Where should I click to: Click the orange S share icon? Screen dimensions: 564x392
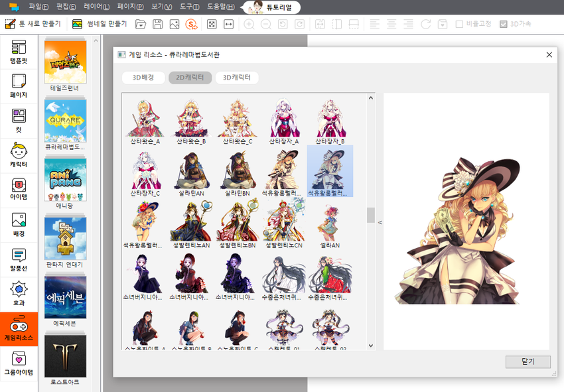tap(191, 24)
